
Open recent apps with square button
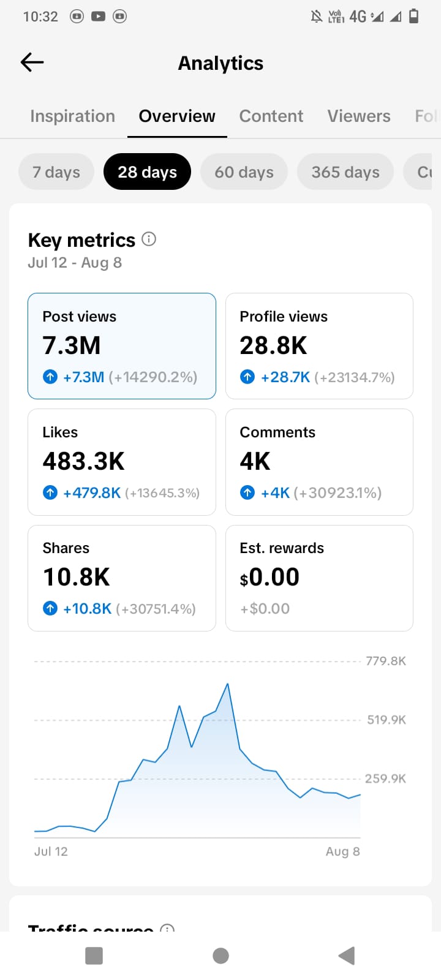click(x=94, y=956)
